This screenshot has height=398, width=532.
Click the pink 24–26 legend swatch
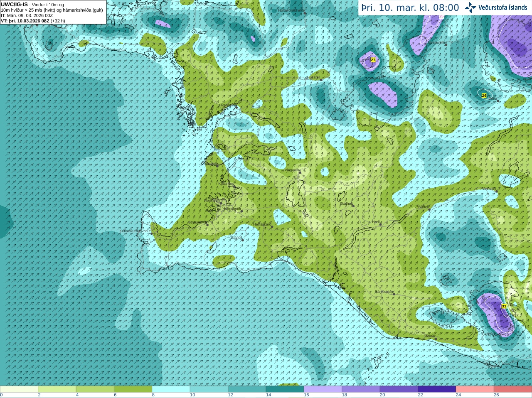coord(475,389)
